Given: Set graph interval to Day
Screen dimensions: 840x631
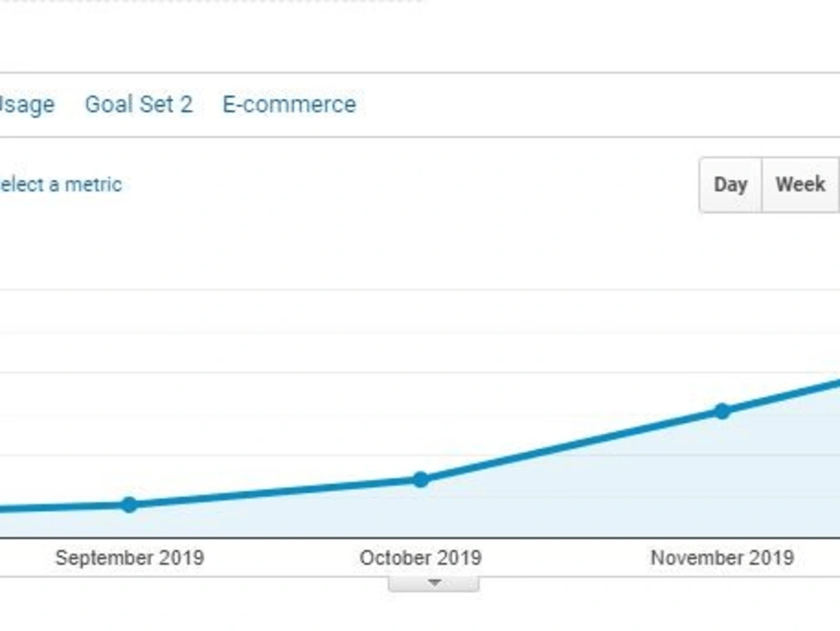Looking at the screenshot, I should pyautogui.click(x=730, y=185).
